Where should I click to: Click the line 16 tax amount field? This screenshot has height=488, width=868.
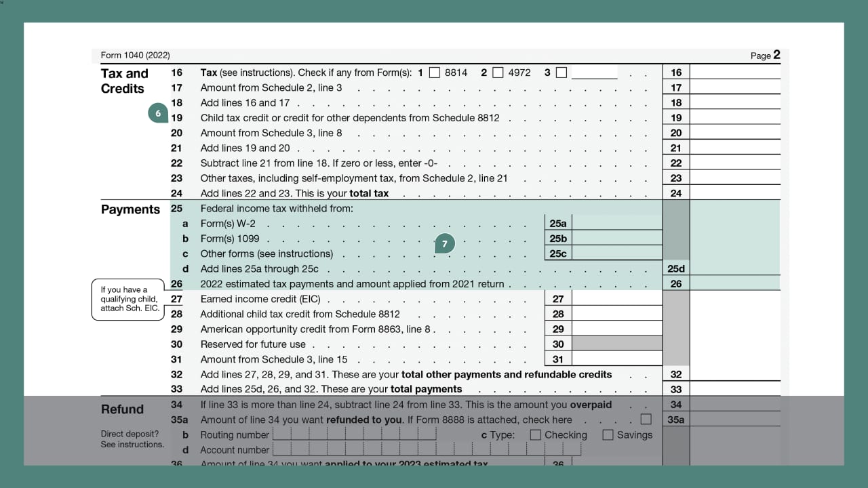pos(734,73)
